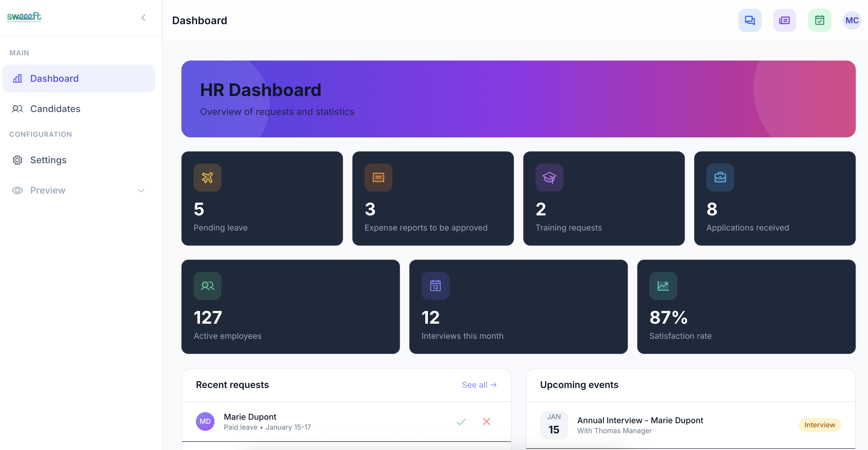Collapse the sidebar using the chevron arrow

coord(144,17)
